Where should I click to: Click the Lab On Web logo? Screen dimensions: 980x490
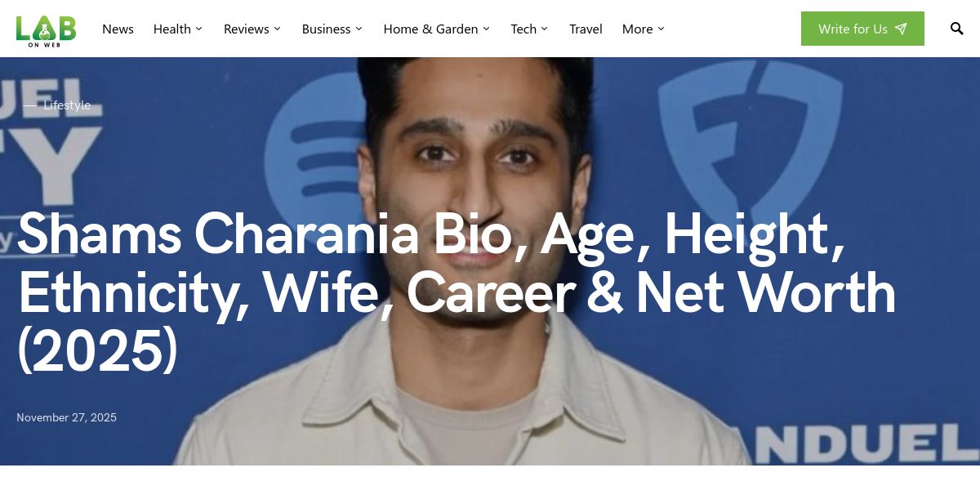[x=46, y=29]
